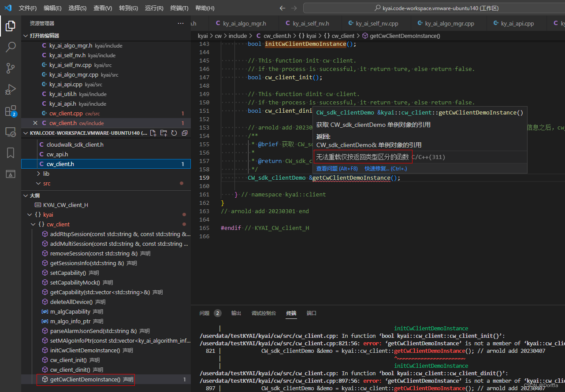Click Collapse All folders icon in explorer
Viewport: 565px width, 392px height.
(185, 133)
